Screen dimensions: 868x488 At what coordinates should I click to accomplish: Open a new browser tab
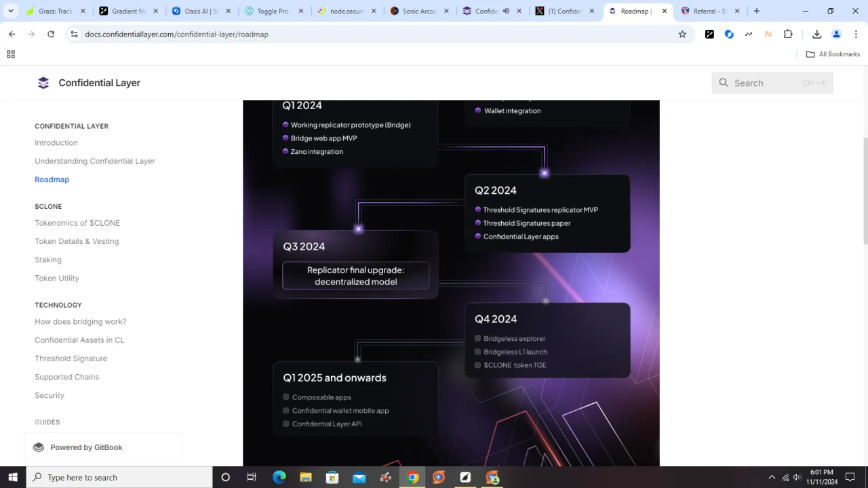click(x=757, y=11)
